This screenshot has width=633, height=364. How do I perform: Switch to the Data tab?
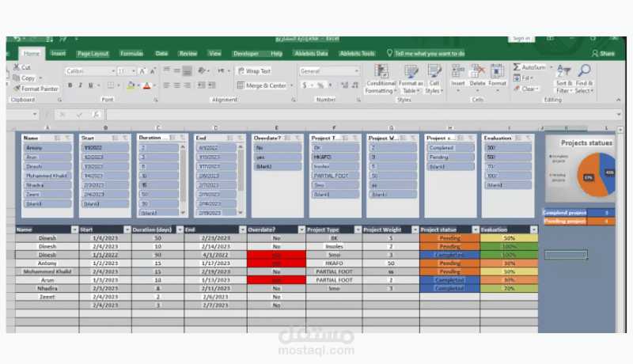point(161,53)
